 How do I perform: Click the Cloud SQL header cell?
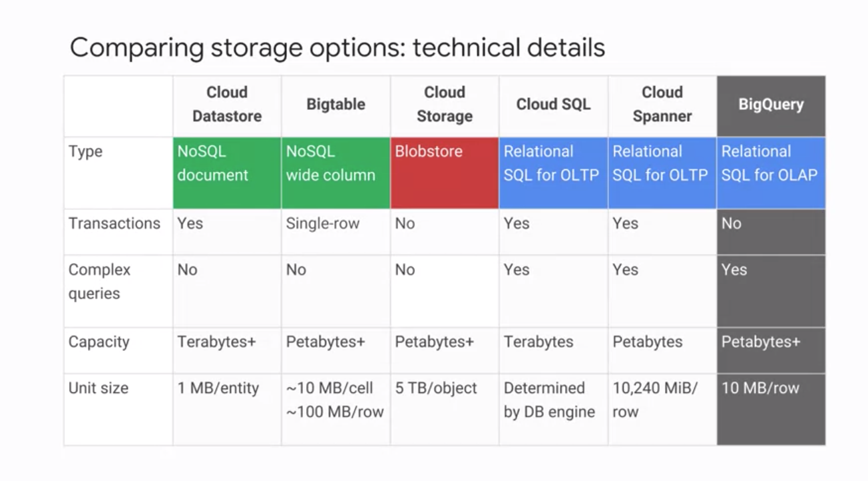point(553,106)
